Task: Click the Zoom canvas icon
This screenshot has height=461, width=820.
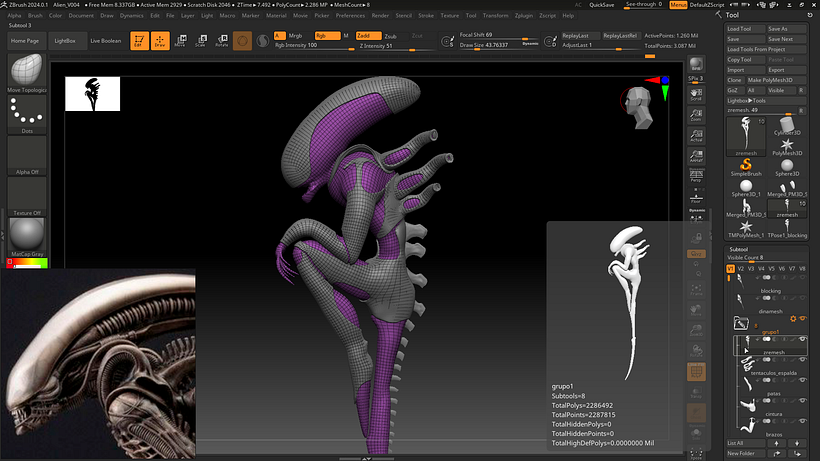Action: pos(696,115)
